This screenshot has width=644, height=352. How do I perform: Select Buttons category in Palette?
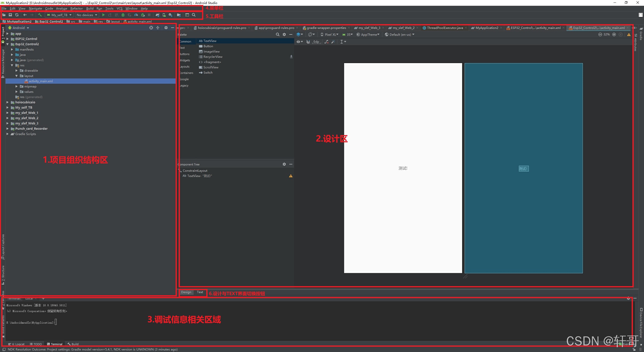[x=185, y=54]
